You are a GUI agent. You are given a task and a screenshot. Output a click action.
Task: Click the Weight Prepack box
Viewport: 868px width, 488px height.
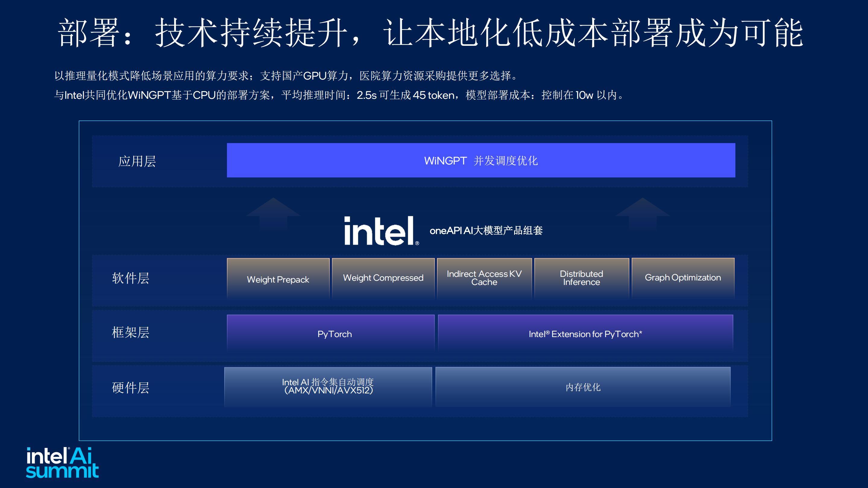point(278,279)
